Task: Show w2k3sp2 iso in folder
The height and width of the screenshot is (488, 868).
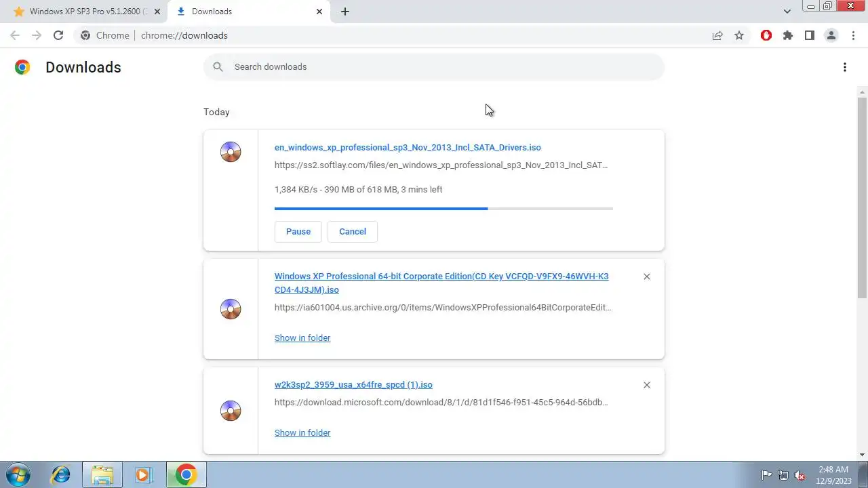Action: [x=302, y=432]
